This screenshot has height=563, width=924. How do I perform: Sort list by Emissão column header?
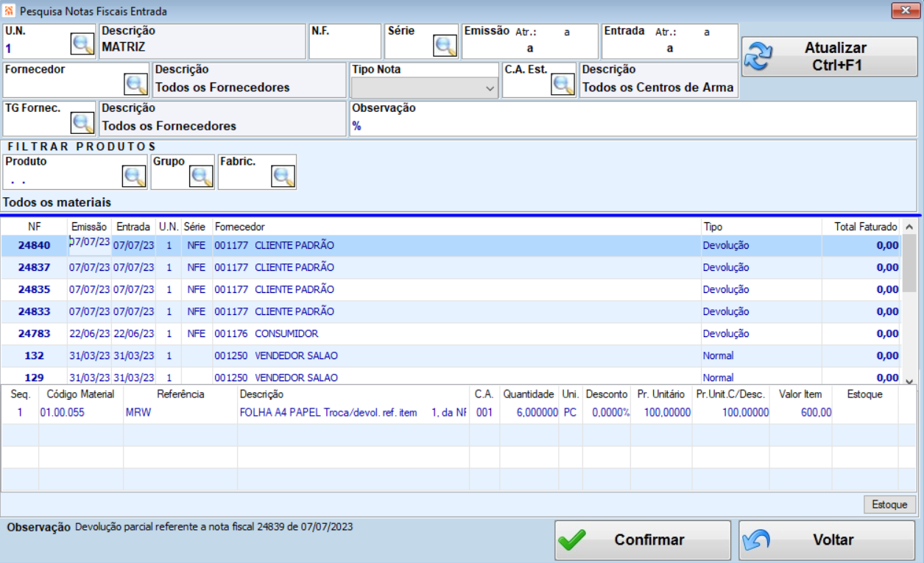pos(89,227)
